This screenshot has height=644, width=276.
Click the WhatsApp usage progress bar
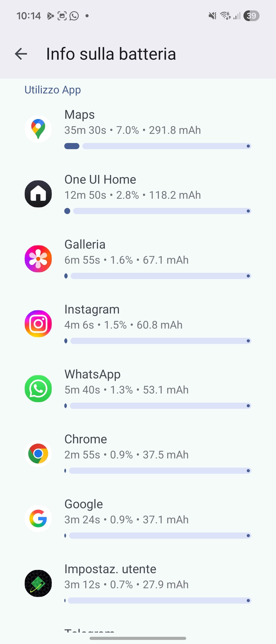(158, 406)
